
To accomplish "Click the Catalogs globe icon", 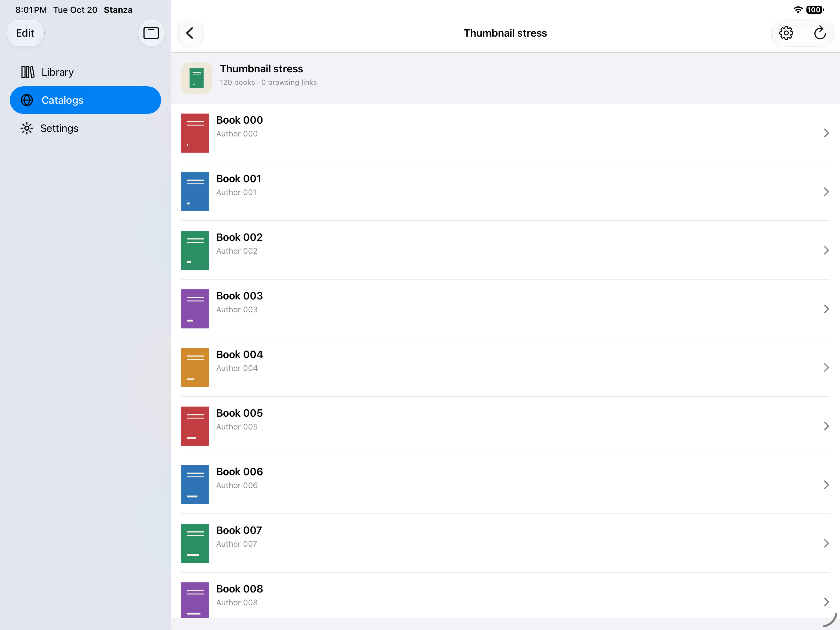I will pyautogui.click(x=27, y=100).
